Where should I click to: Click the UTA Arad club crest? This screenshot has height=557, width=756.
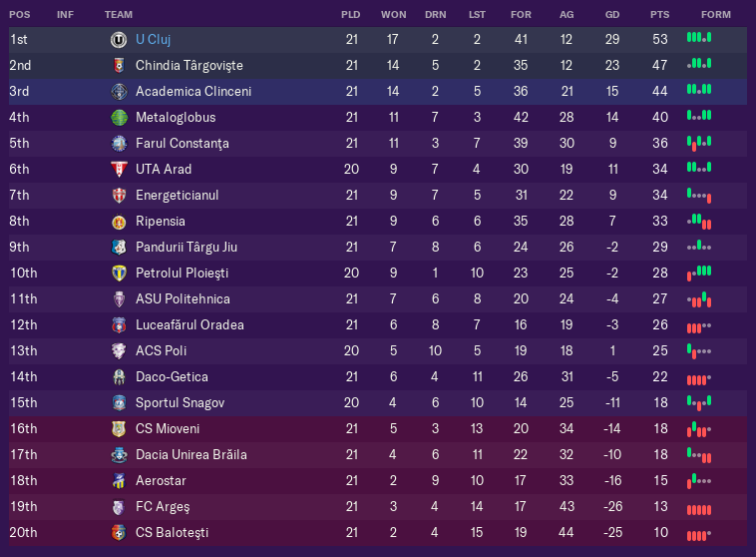tap(119, 170)
